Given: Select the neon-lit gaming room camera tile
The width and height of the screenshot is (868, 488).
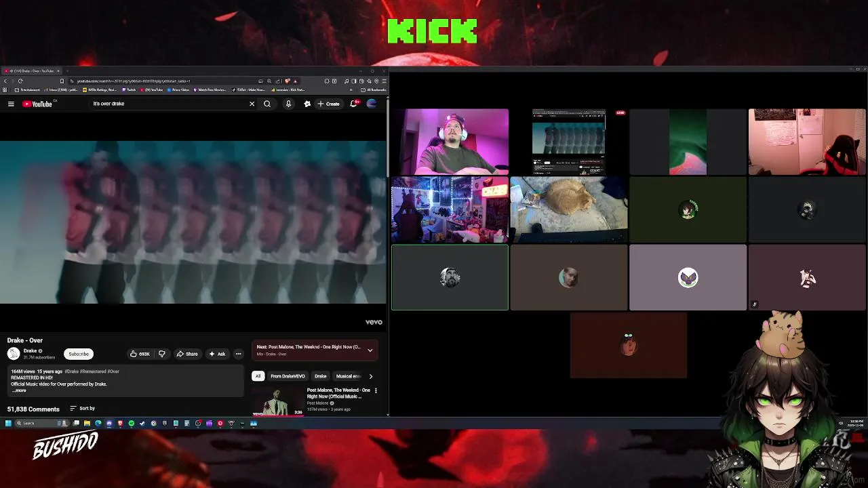Looking at the screenshot, I should click(450, 209).
